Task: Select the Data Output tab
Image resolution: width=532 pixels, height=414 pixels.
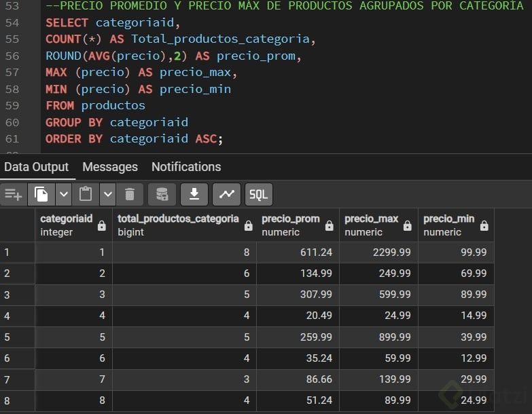Action: point(37,167)
